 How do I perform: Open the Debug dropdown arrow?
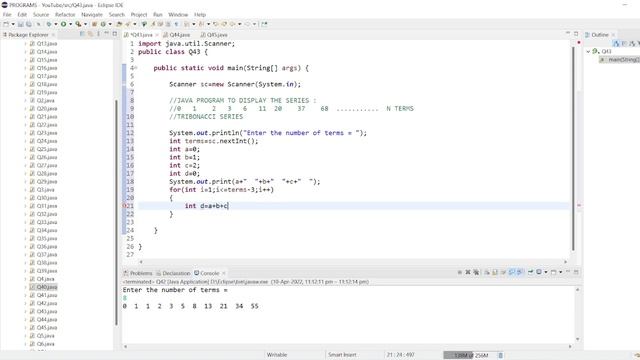56,24
